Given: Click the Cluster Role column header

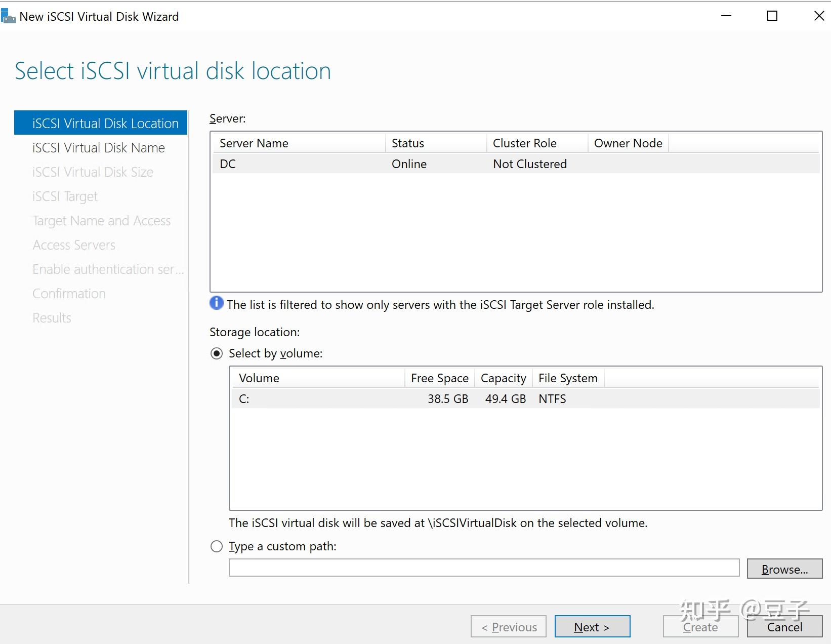Looking at the screenshot, I should pos(536,143).
